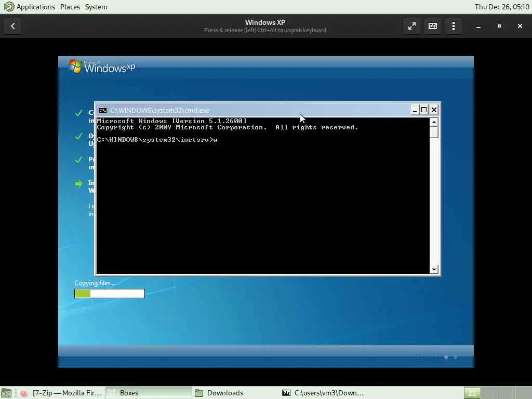532x399 pixels.
Task: Click the Downloads folder icon in taskbar
Action: (199, 393)
